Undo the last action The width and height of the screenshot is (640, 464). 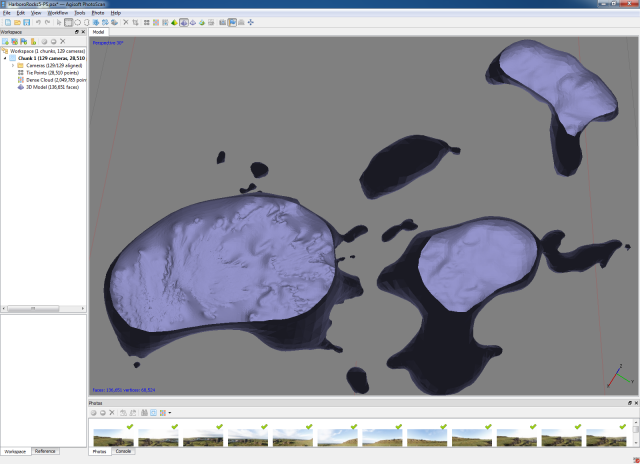[38, 22]
